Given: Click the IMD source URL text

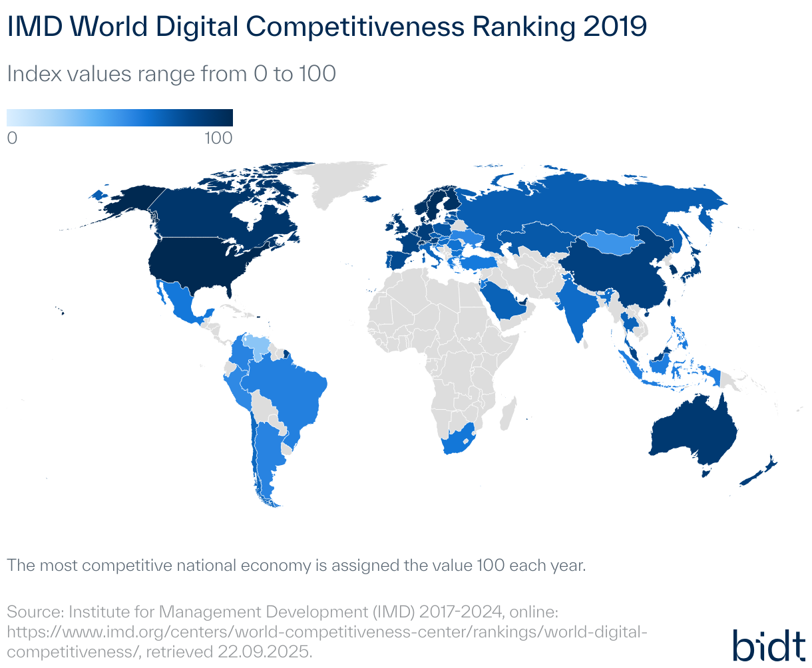Looking at the screenshot, I should (326, 631).
